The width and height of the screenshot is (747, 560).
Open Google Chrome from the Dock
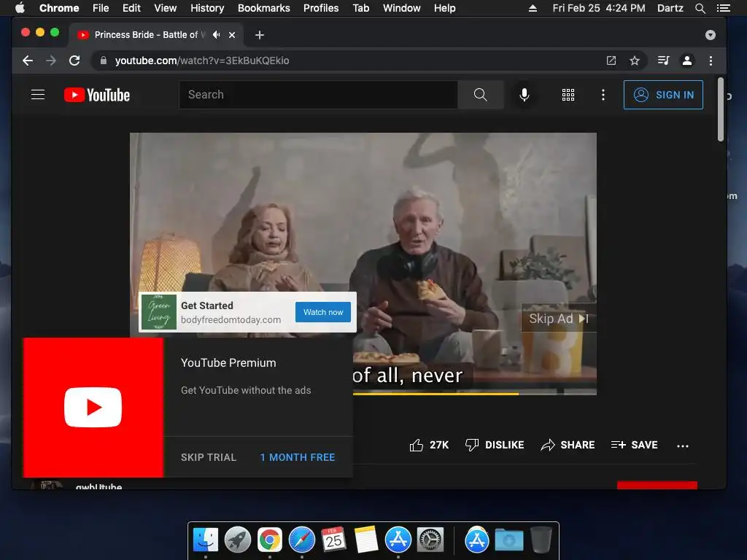270,540
